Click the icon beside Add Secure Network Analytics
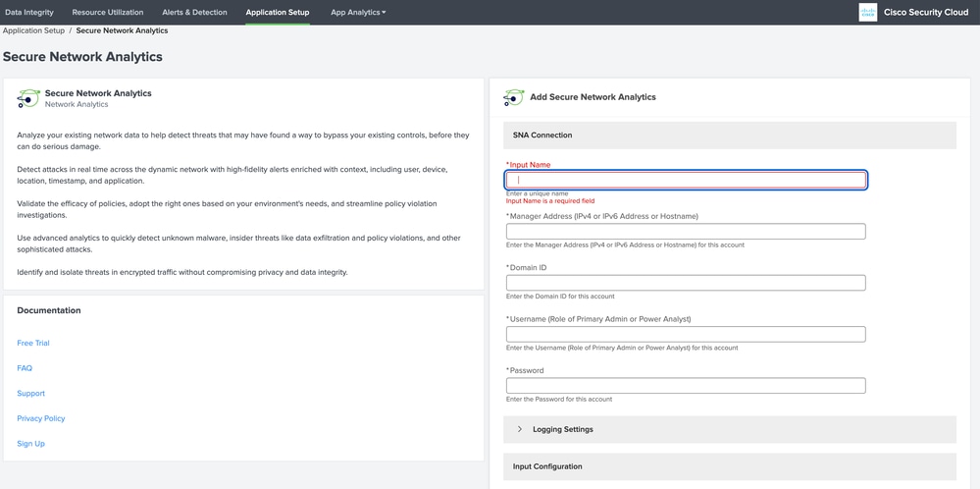The width and height of the screenshot is (980, 489). click(x=514, y=97)
